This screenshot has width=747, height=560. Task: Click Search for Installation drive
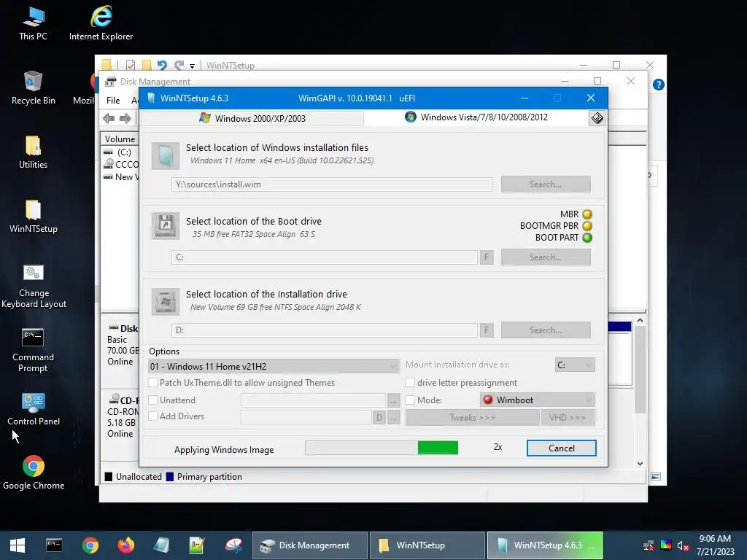click(546, 330)
